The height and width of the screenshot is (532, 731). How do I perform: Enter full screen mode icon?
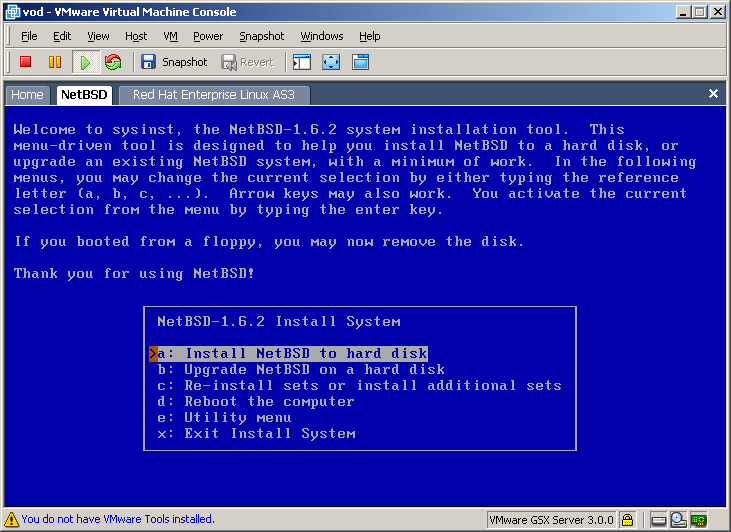pyautogui.click(x=331, y=62)
